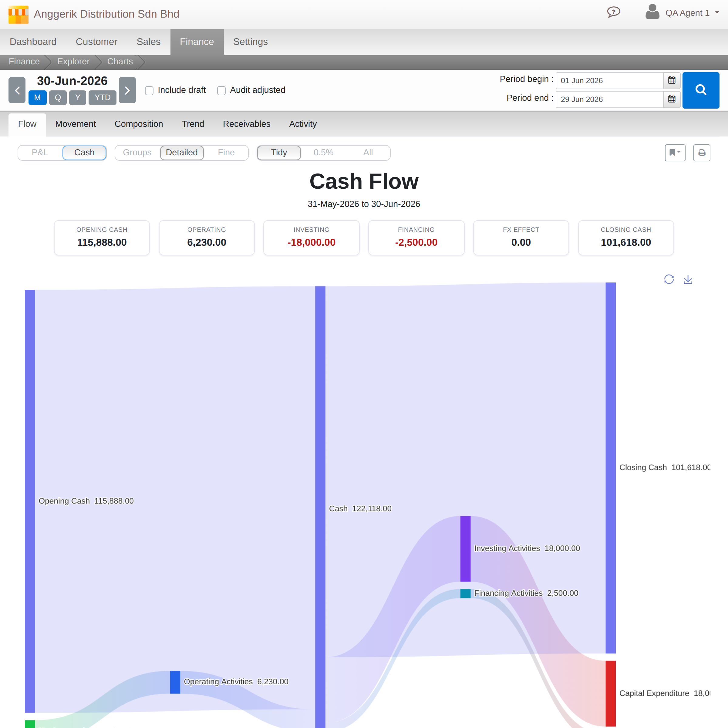Set detail level to Groups
This screenshot has height=728, width=728.
click(x=137, y=153)
